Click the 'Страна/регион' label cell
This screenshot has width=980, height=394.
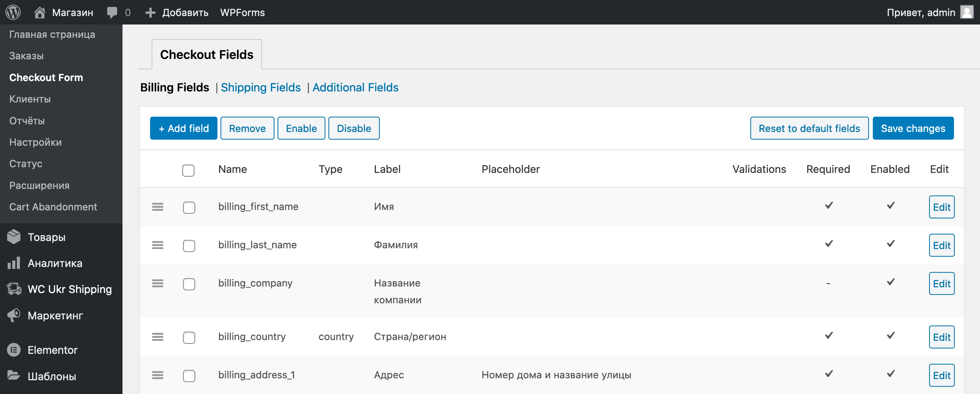coord(410,337)
